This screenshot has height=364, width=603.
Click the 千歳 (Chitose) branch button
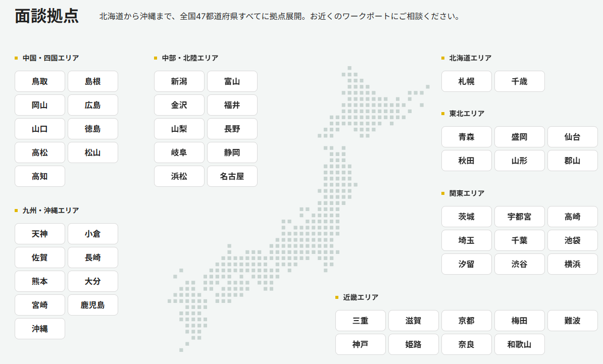[519, 81]
